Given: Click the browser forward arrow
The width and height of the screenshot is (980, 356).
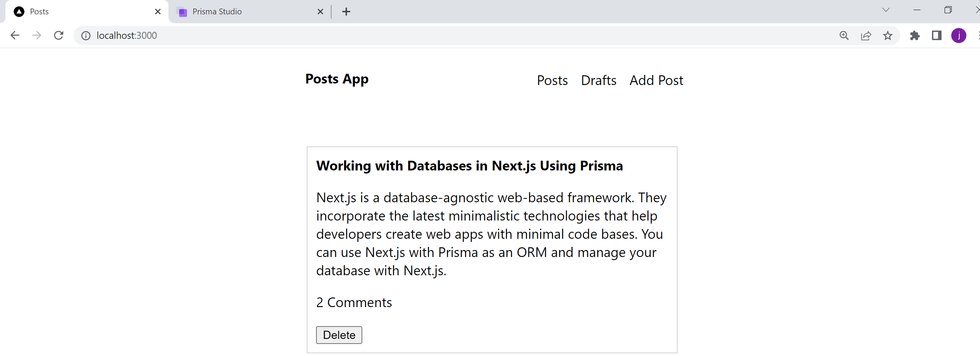Looking at the screenshot, I should pyautogui.click(x=37, y=35).
